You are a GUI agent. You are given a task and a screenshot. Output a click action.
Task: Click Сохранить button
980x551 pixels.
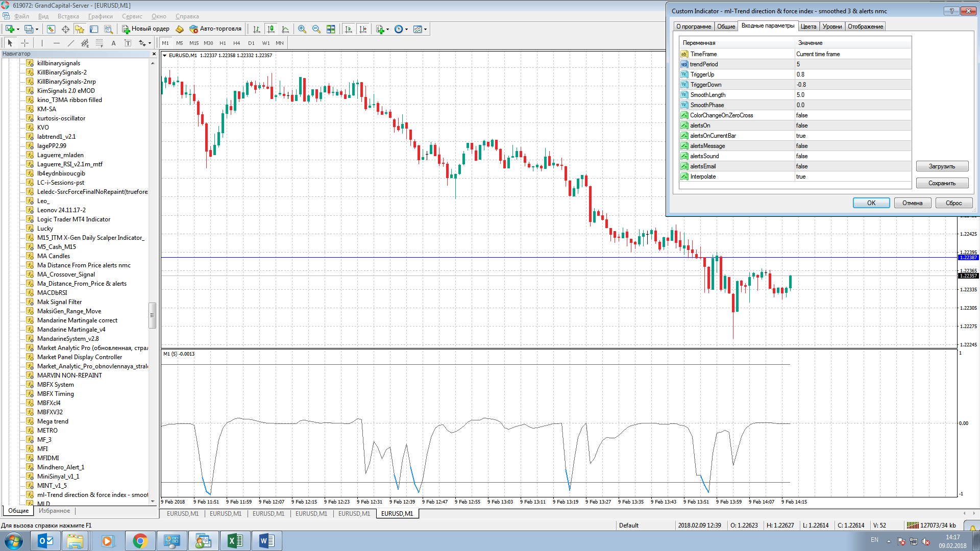[x=942, y=183]
